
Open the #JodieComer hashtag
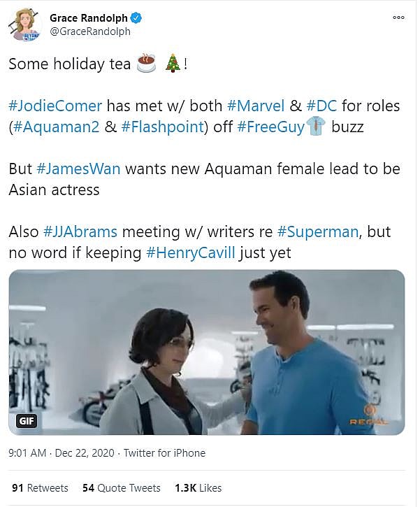(55, 106)
